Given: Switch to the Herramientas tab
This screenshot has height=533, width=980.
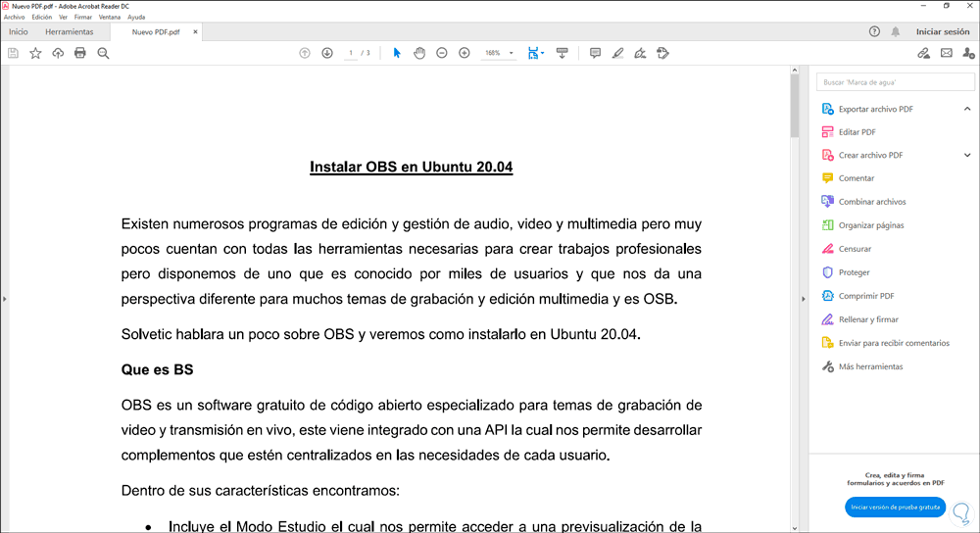Looking at the screenshot, I should pyautogui.click(x=70, y=32).
